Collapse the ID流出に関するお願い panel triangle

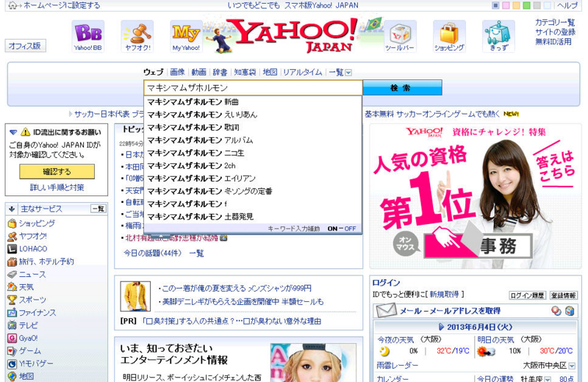click(x=13, y=132)
